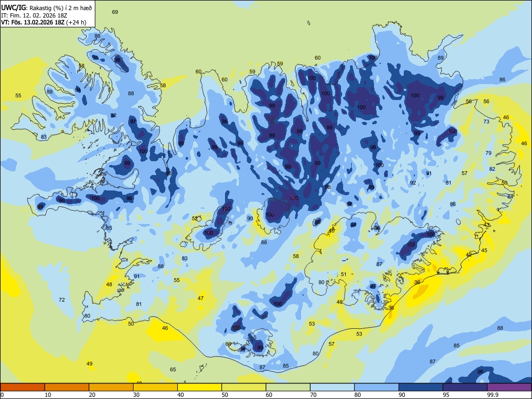Choose the 50–60 yellow-green legend segment
This screenshot has width=532, height=399.
click(x=244, y=387)
